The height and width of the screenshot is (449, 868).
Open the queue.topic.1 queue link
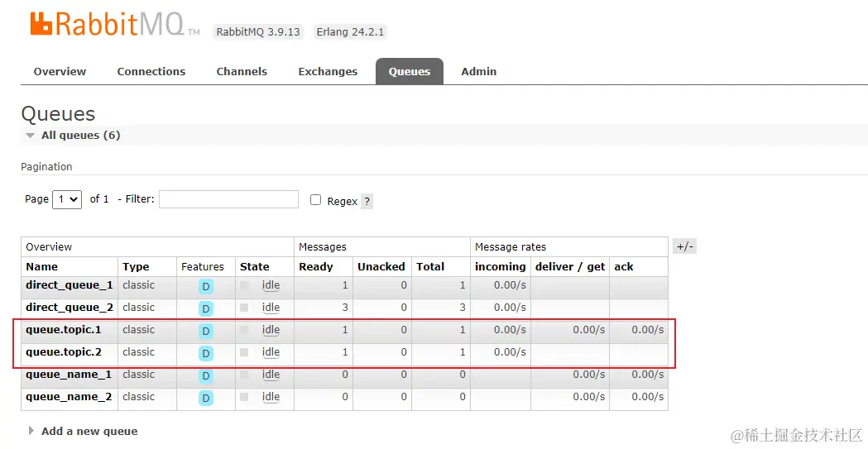click(64, 330)
